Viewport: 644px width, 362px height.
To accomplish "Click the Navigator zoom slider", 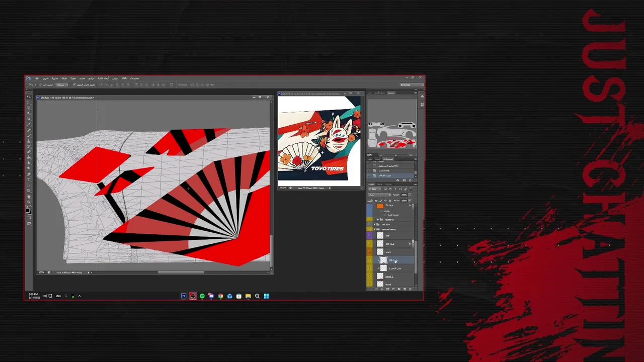I will click(395, 155).
